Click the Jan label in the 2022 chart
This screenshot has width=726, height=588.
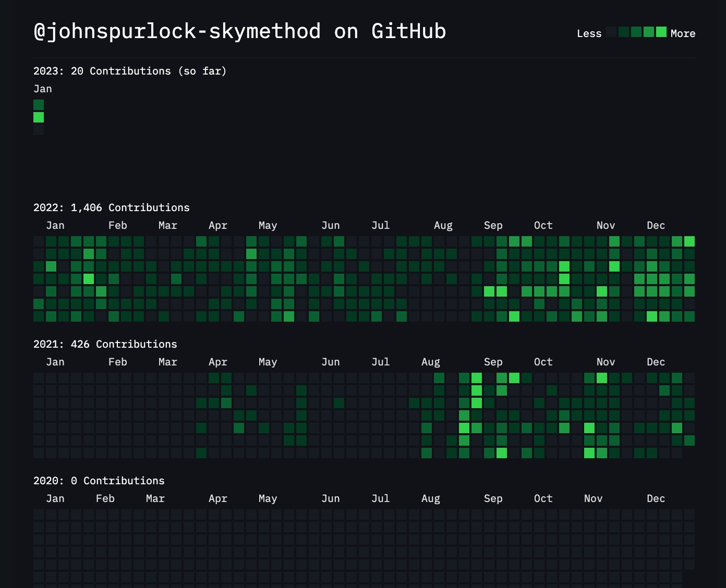55,225
